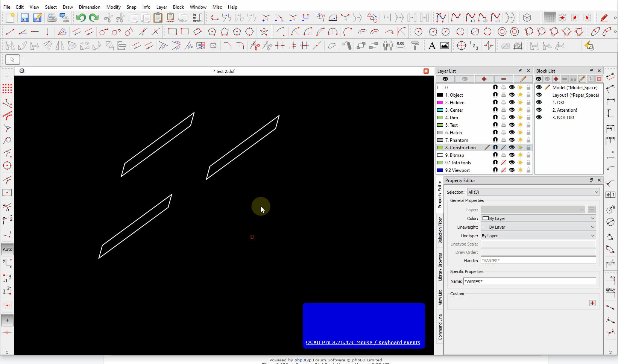Viewport: 618px width, 364px height.
Task: Show all layers with the eye button
Action: pyautogui.click(x=445, y=79)
